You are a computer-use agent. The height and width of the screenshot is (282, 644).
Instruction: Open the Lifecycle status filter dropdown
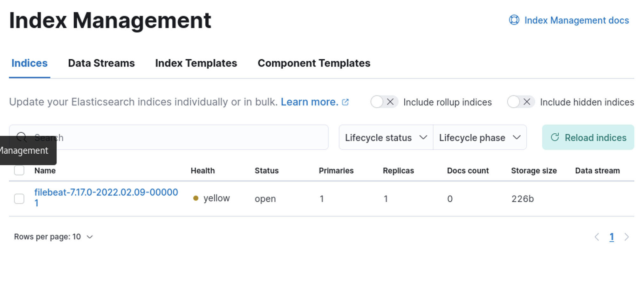[386, 138]
